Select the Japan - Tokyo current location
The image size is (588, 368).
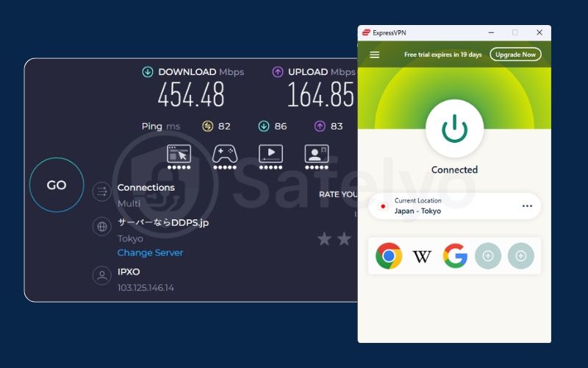[x=454, y=206]
